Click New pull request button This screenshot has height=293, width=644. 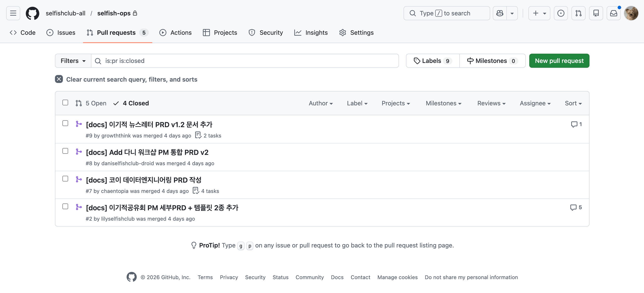coord(559,61)
